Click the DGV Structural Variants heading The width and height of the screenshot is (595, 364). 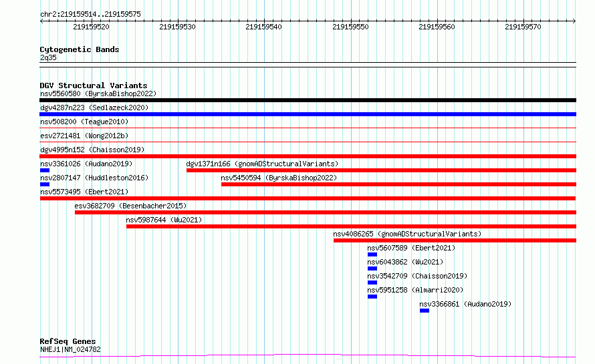click(94, 85)
